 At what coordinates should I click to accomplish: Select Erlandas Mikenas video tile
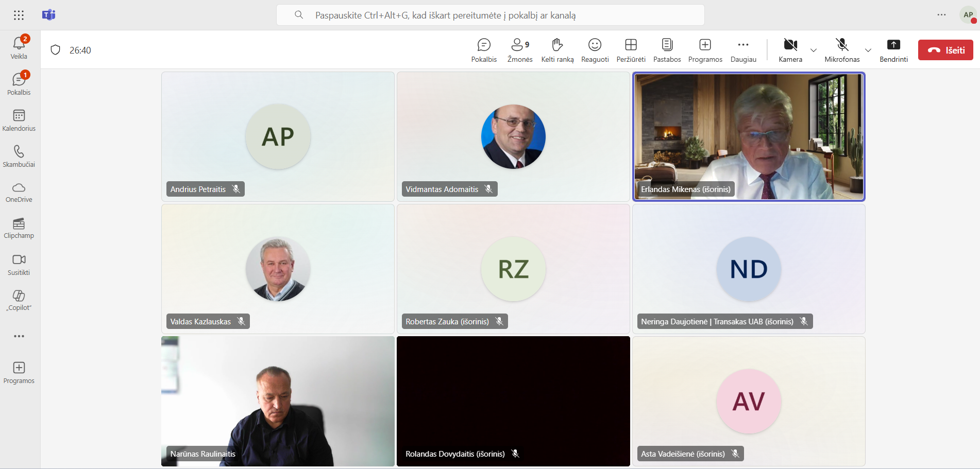[748, 136]
